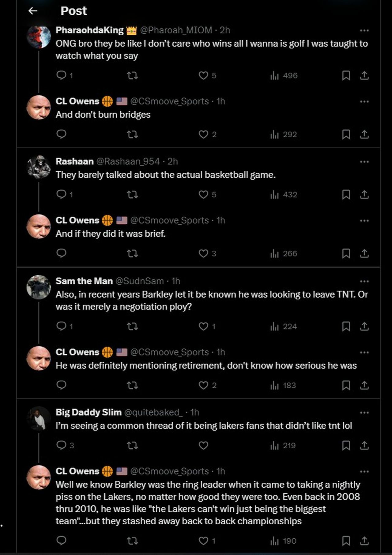Bookmark CL Owens' Barkley ring leader reply
392x555 pixels.
tap(346, 541)
